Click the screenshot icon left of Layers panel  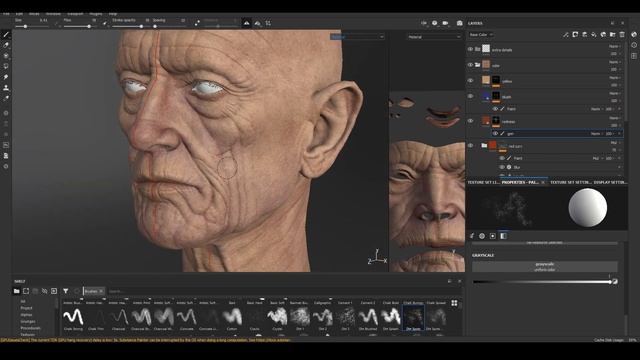tap(460, 23)
